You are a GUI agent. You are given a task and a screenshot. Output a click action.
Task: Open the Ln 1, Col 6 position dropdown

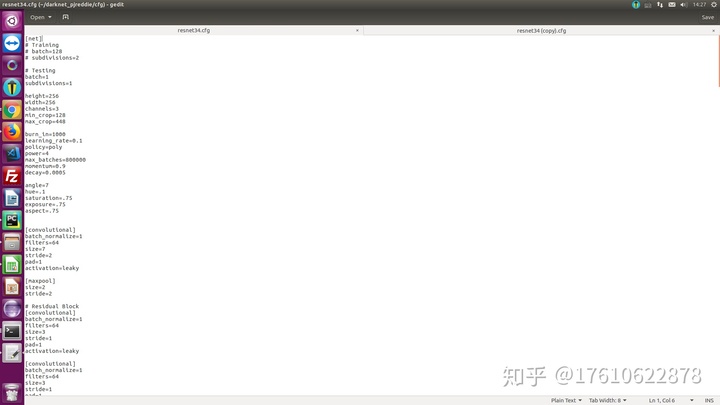tap(670, 400)
